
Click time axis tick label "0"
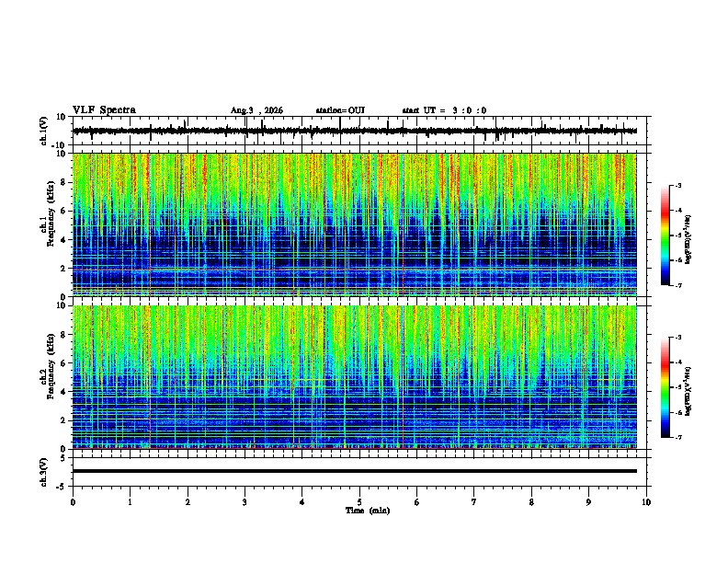73,502
